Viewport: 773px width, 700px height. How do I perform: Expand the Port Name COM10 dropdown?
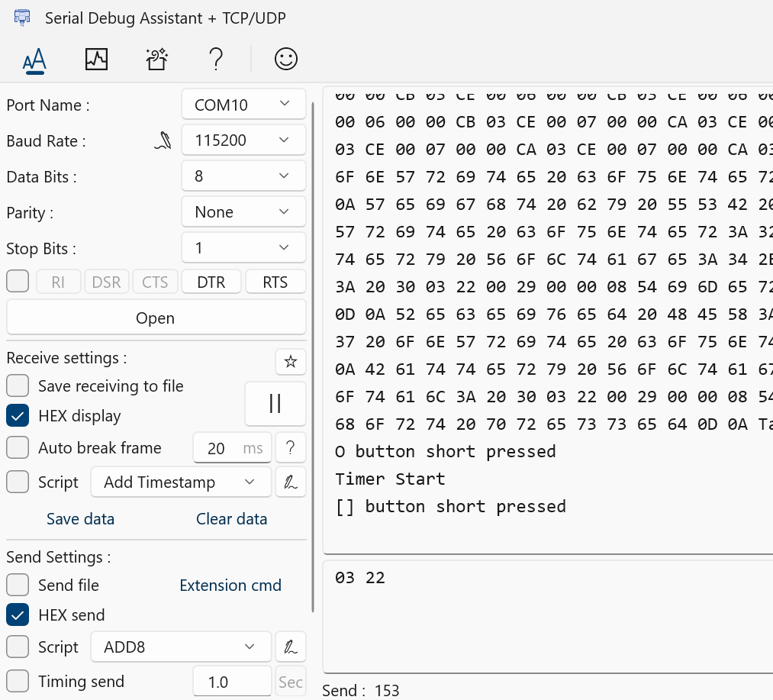click(243, 105)
